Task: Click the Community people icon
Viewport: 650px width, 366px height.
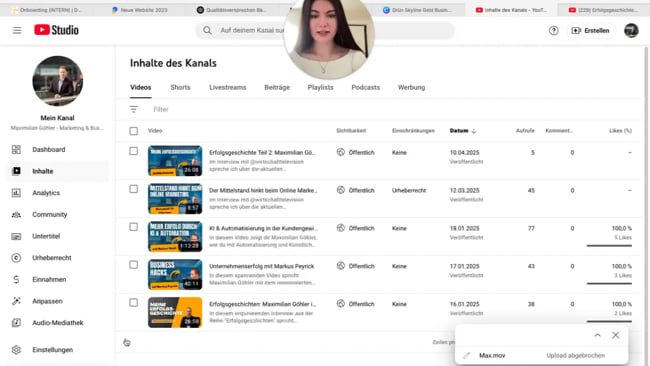Action: coord(16,214)
